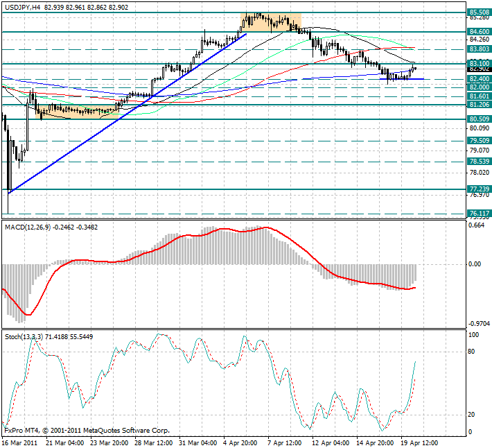
Task: Click the 80.509 price level tag
Action: [x=479, y=119]
